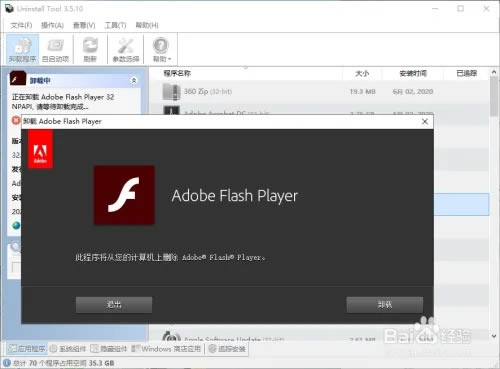Click the highlighted selected row behind dialog

click(x=461, y=204)
